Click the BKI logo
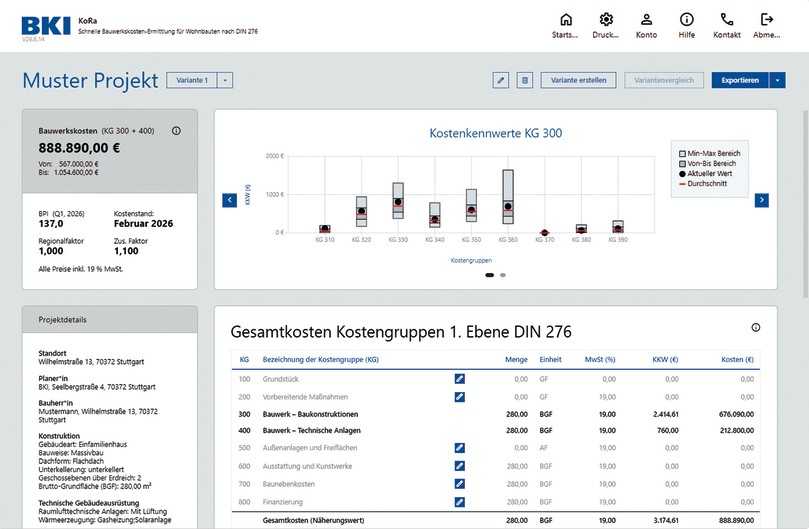Image resolution: width=809 pixels, height=529 pixels. pos(46,26)
